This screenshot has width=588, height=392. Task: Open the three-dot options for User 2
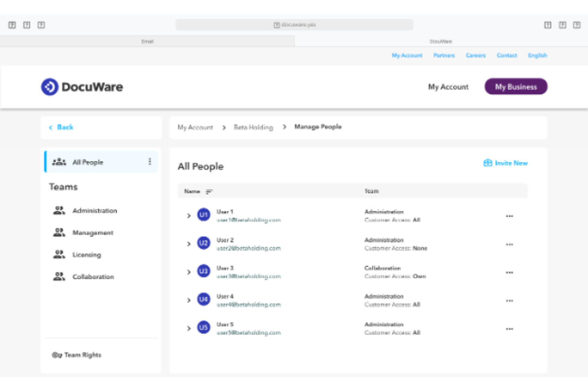pyautogui.click(x=509, y=244)
